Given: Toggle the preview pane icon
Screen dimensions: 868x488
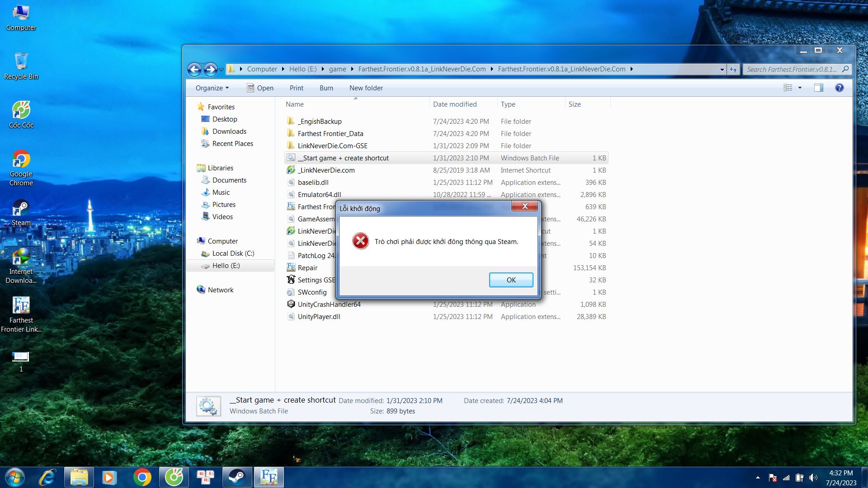Looking at the screenshot, I should pyautogui.click(x=818, y=88).
